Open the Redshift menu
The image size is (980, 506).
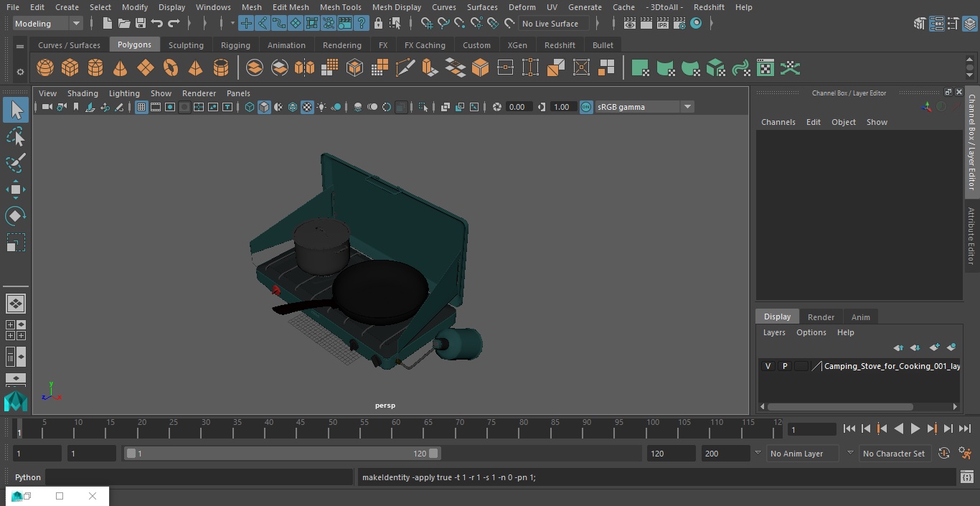(709, 7)
